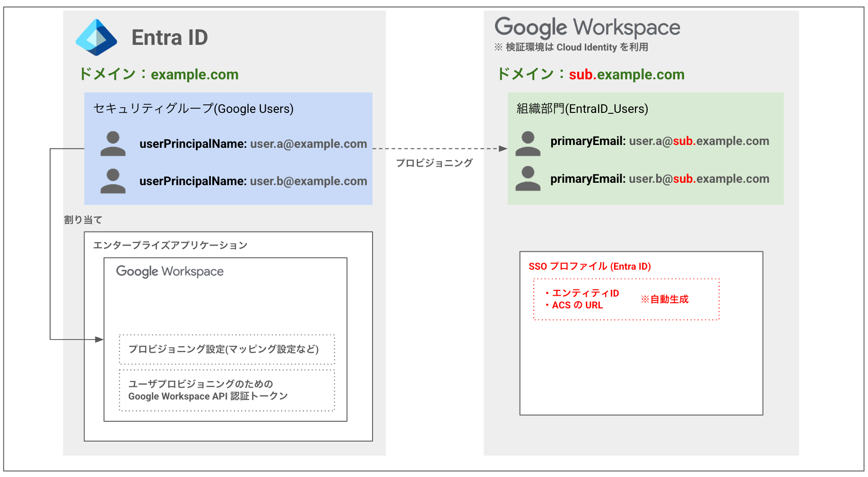Click the 割り当て label
This screenshot has height=477, width=868.
click(x=83, y=220)
